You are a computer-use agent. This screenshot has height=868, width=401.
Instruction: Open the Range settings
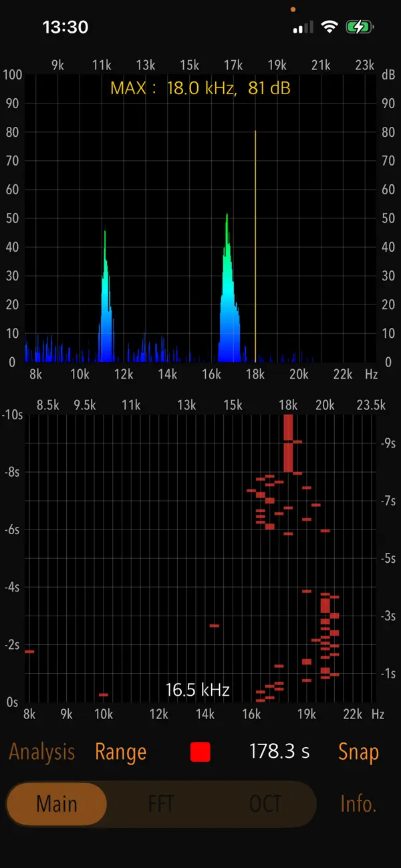pyautogui.click(x=120, y=752)
